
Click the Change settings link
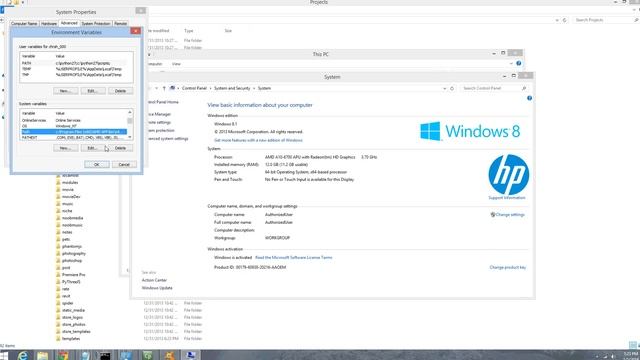point(510,214)
